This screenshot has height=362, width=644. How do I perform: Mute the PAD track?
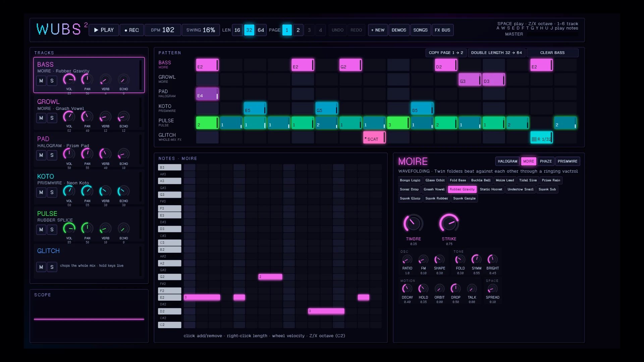pyautogui.click(x=41, y=155)
